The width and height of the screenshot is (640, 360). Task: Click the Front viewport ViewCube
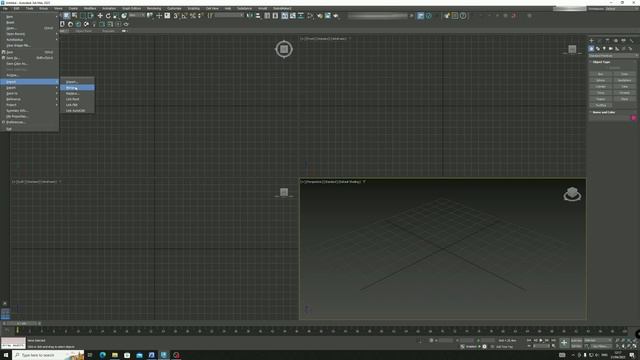point(572,49)
